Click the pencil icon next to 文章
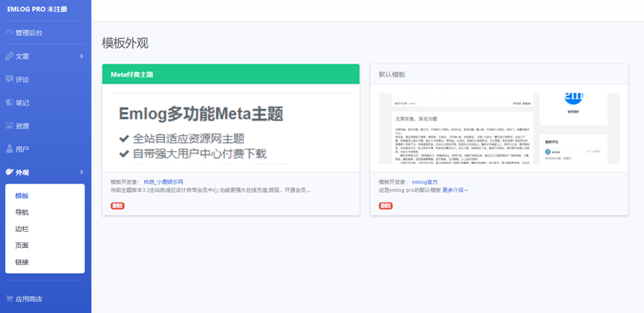Viewport: 644px width, 313px height. [9, 56]
